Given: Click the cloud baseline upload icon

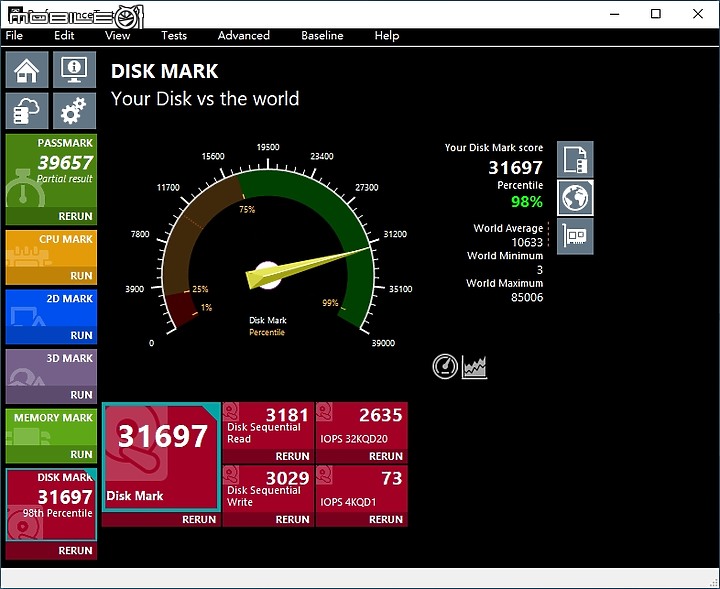Looking at the screenshot, I should (x=27, y=110).
